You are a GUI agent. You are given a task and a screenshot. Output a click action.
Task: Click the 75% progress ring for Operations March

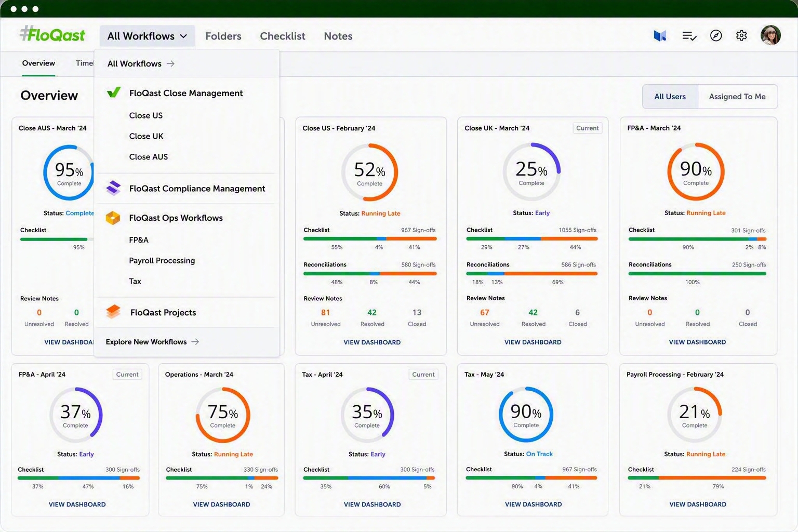(x=223, y=415)
